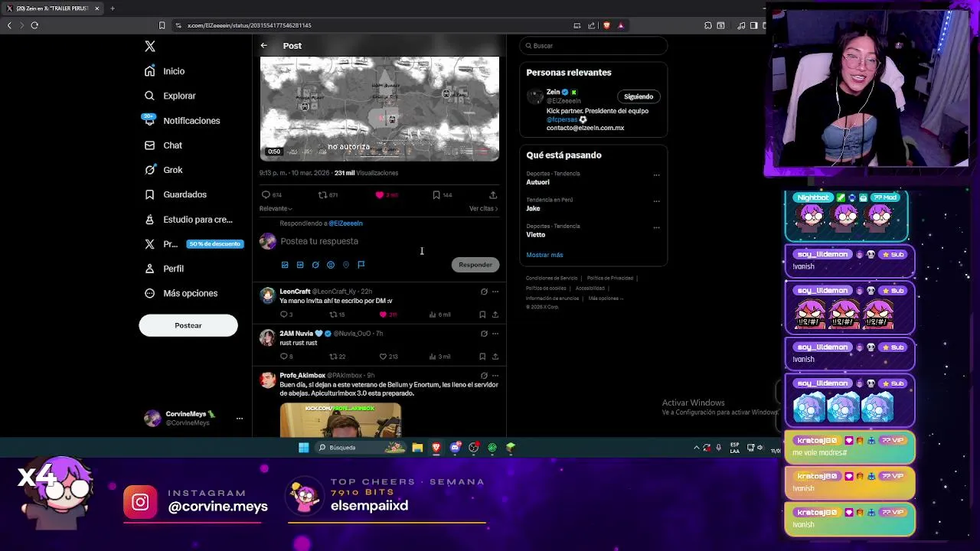This screenshot has width=980, height=551.
Task: Click the Siguiendo button for Zein
Action: click(639, 96)
